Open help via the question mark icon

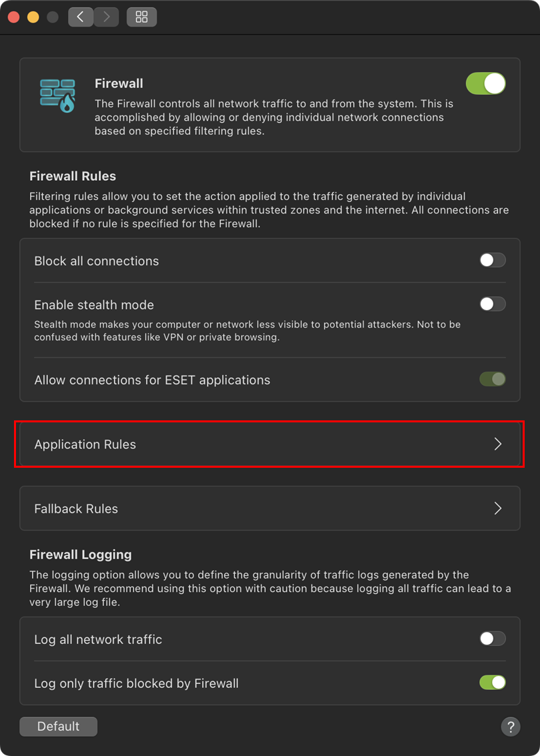510,727
